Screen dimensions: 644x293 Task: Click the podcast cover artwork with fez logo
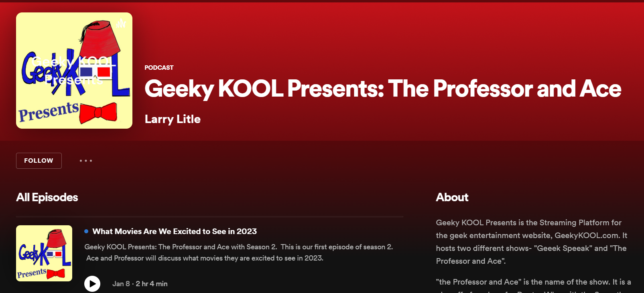click(74, 70)
